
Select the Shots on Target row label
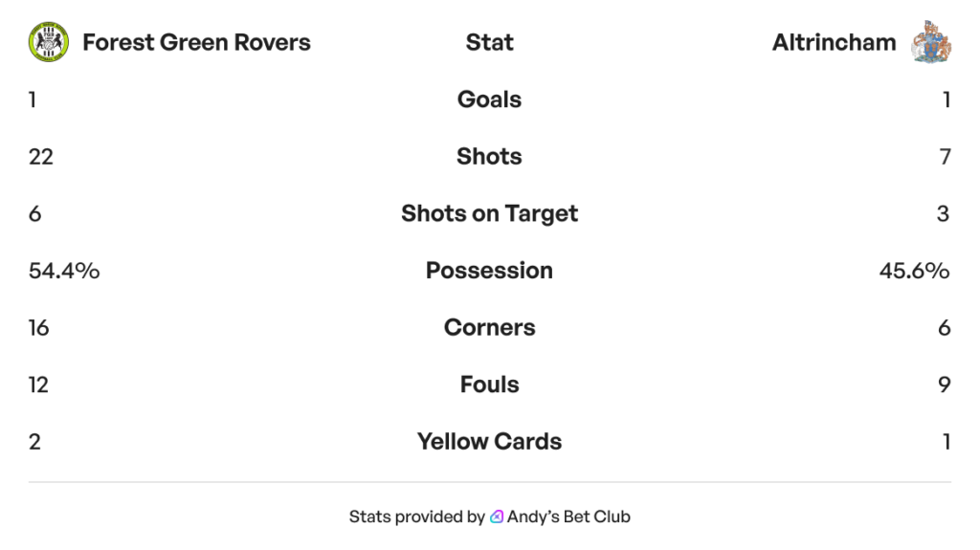click(489, 213)
